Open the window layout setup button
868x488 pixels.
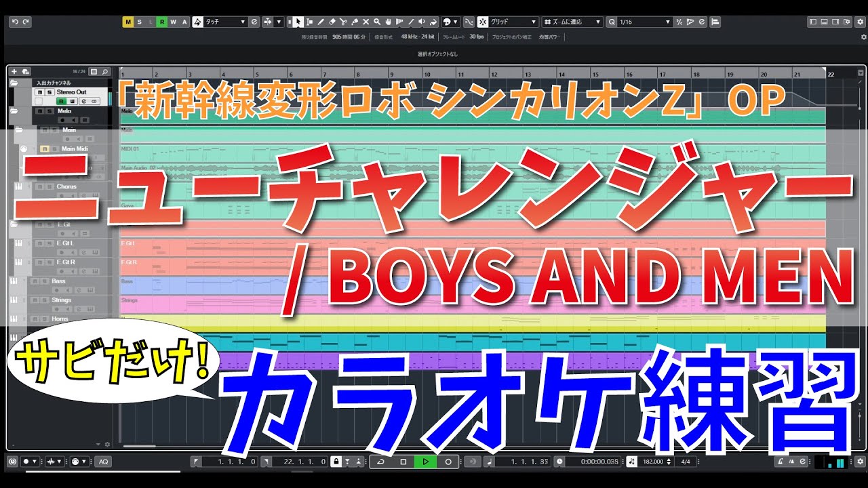(x=846, y=22)
